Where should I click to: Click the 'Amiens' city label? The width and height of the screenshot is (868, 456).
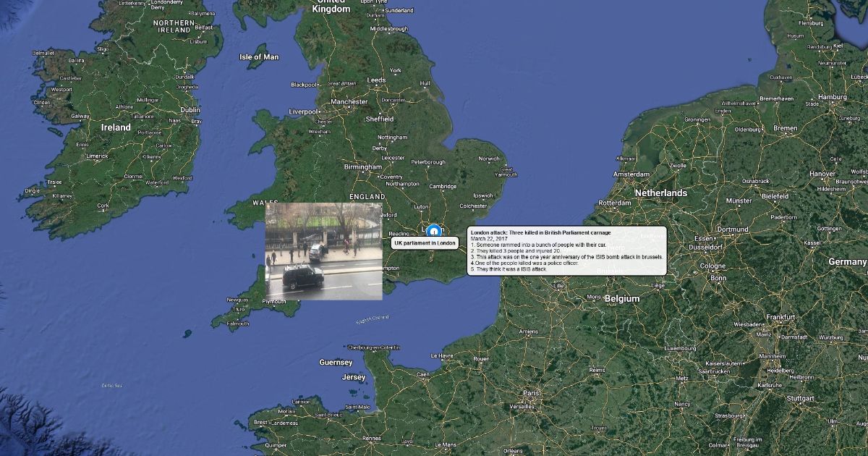pyautogui.click(x=528, y=332)
